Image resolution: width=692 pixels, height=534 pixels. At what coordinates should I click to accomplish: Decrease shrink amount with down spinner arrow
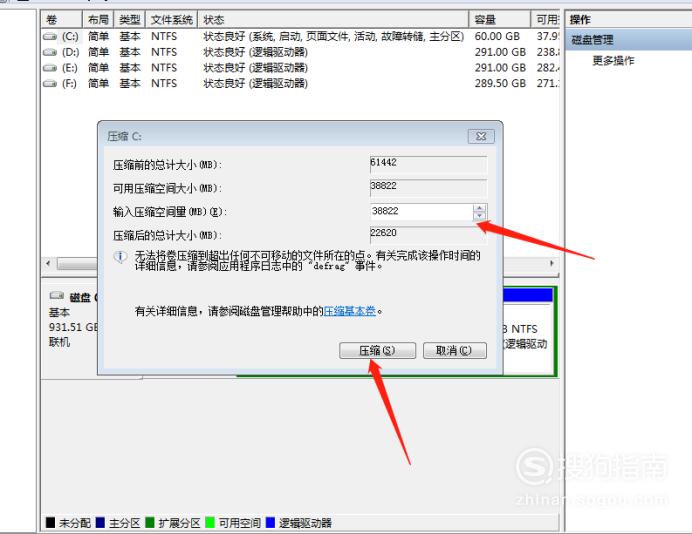[479, 216]
